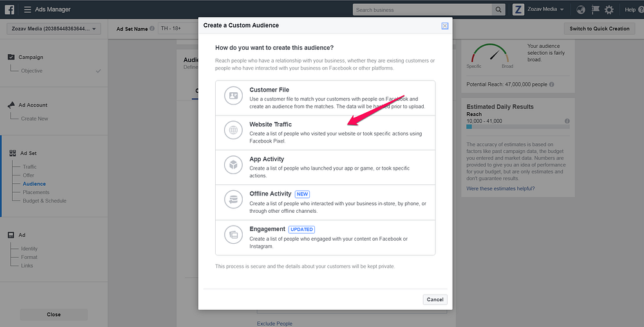Open the Placements section in sidebar
644x327 pixels.
(35, 192)
